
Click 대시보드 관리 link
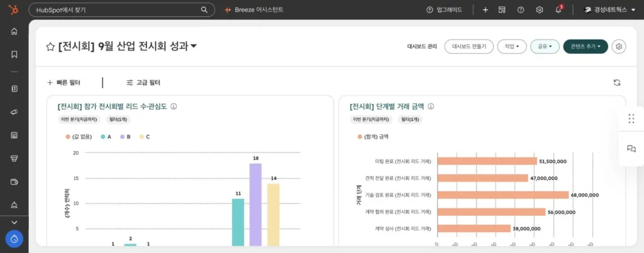click(422, 46)
